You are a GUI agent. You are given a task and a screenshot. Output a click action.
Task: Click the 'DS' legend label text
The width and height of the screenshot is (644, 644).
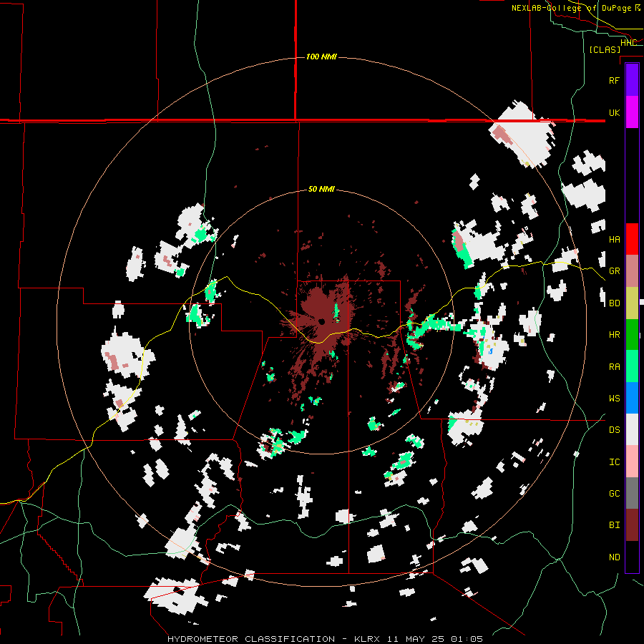click(x=614, y=429)
